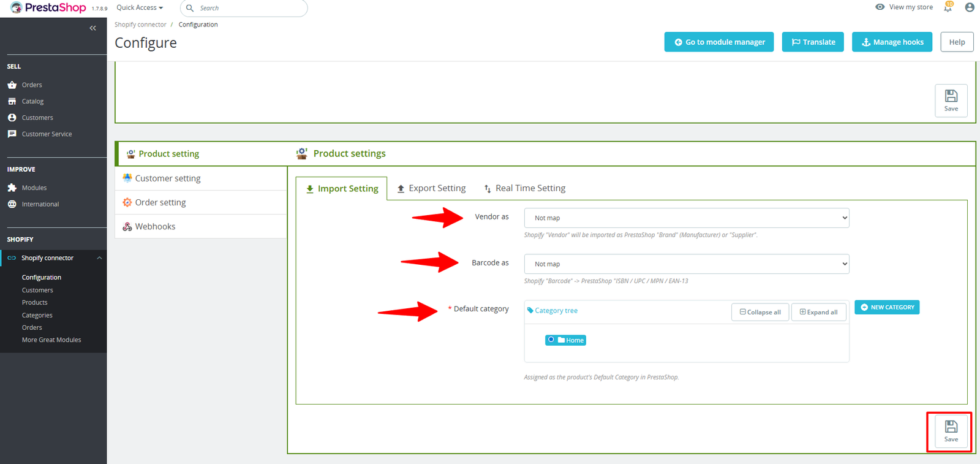Image resolution: width=980 pixels, height=464 pixels.
Task: Open the notifications bell icon
Action: (x=948, y=7)
